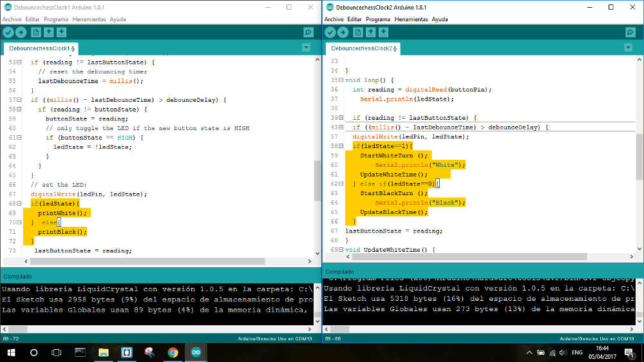This screenshot has height=362, width=644.
Task: Open Editar menu in DebouncechessClock1 window
Action: [x=32, y=19]
